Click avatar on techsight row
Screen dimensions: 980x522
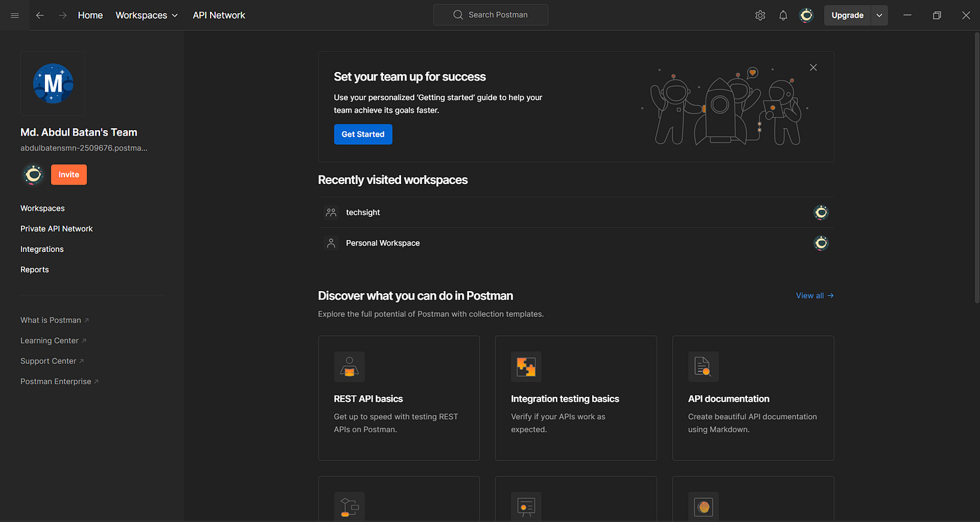tap(821, 212)
